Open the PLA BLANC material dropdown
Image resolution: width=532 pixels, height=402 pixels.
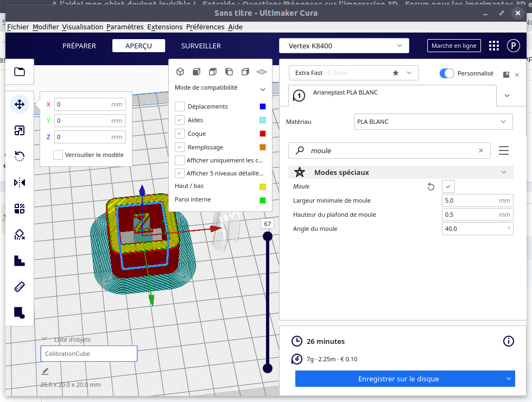tap(433, 122)
